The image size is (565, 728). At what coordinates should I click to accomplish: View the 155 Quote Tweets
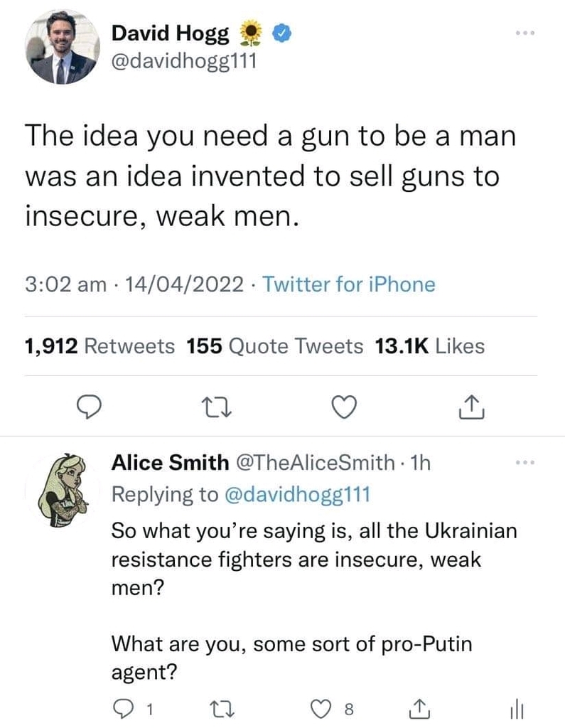pos(274,346)
